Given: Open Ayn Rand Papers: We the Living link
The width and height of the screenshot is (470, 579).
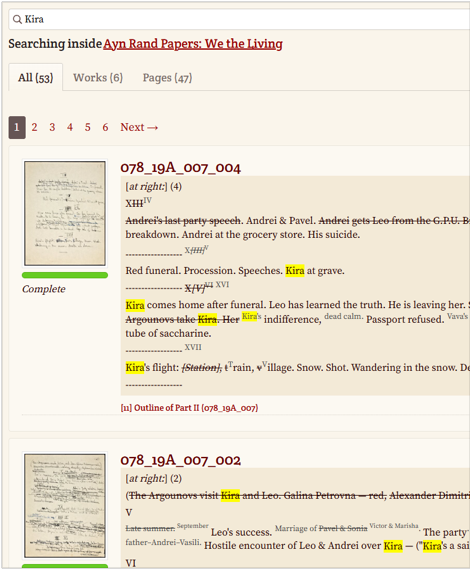Looking at the screenshot, I should [193, 44].
